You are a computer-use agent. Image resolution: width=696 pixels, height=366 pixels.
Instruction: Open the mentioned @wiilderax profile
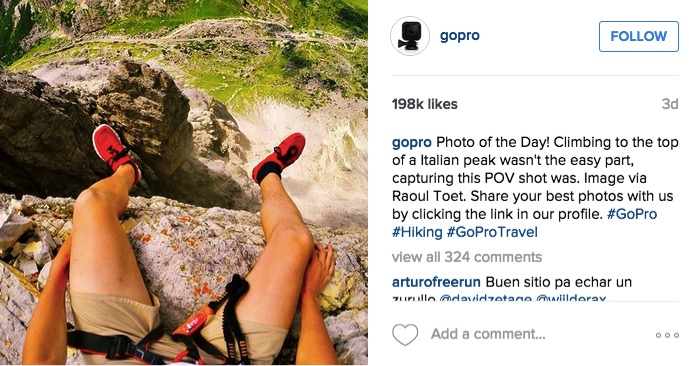(571, 298)
